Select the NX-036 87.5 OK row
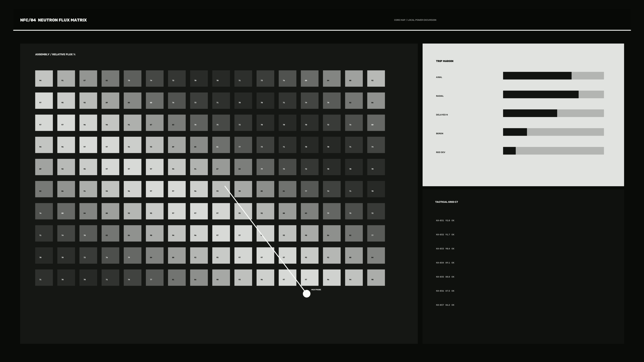Screen dimensions: 644x362 (445, 291)
